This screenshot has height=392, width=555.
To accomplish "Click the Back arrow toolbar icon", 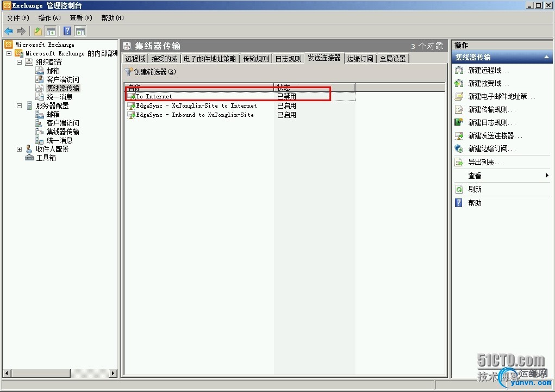I will point(9,32).
